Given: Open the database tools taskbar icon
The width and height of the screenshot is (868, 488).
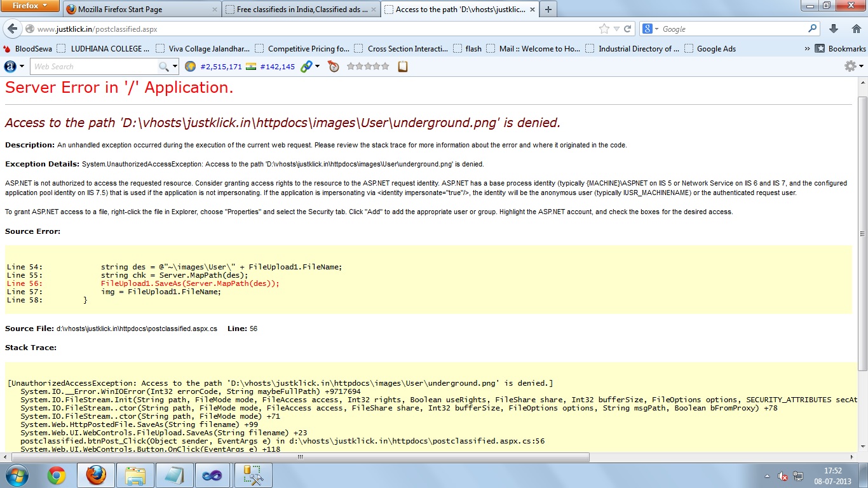Looking at the screenshot, I should point(253,475).
